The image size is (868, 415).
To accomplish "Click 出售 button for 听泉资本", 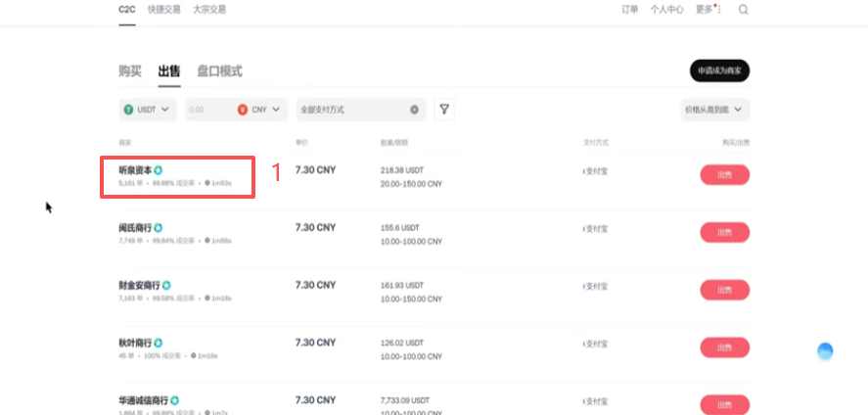I will click(x=724, y=175).
